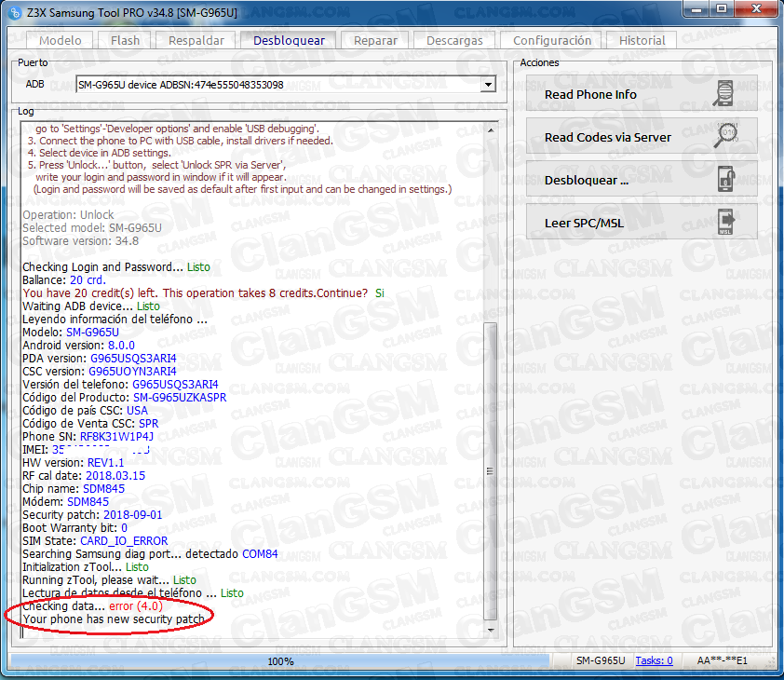
Task: Click the Tasks: 0 link in status bar
Action: click(x=654, y=660)
